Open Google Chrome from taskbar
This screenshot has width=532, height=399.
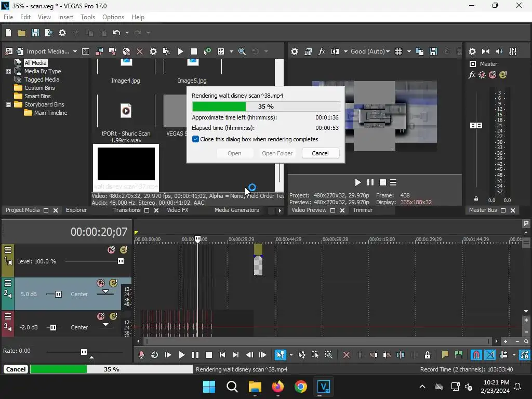tap(301, 387)
